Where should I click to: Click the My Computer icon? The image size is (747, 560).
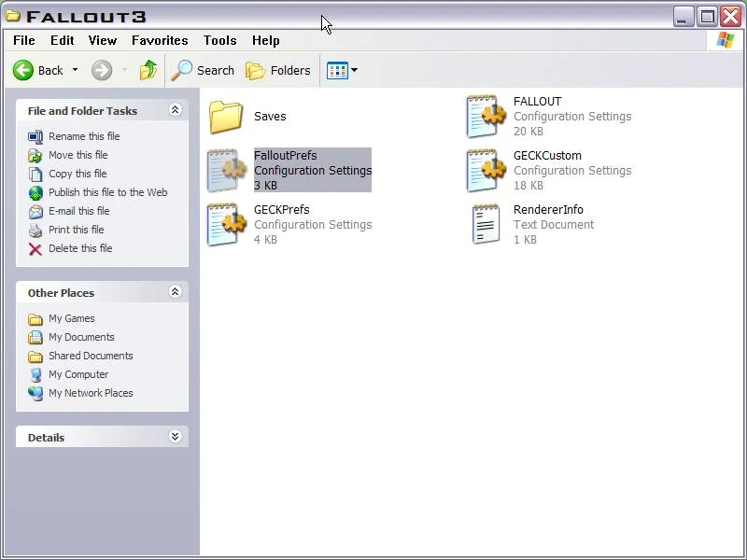35,375
